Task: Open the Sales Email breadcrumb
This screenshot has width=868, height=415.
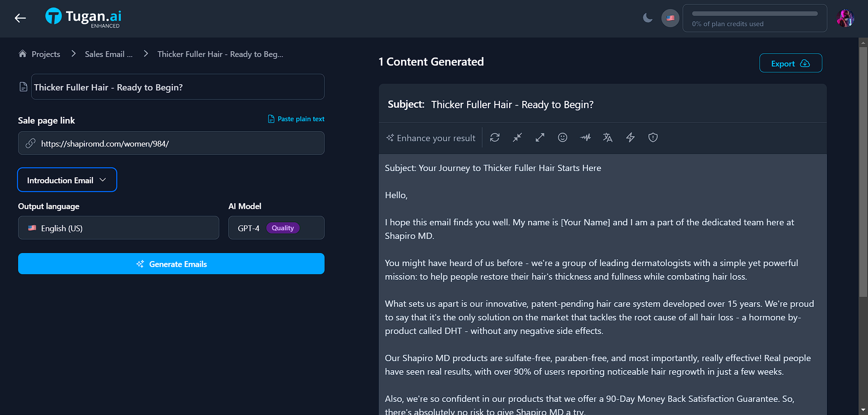Action: pyautogui.click(x=108, y=54)
